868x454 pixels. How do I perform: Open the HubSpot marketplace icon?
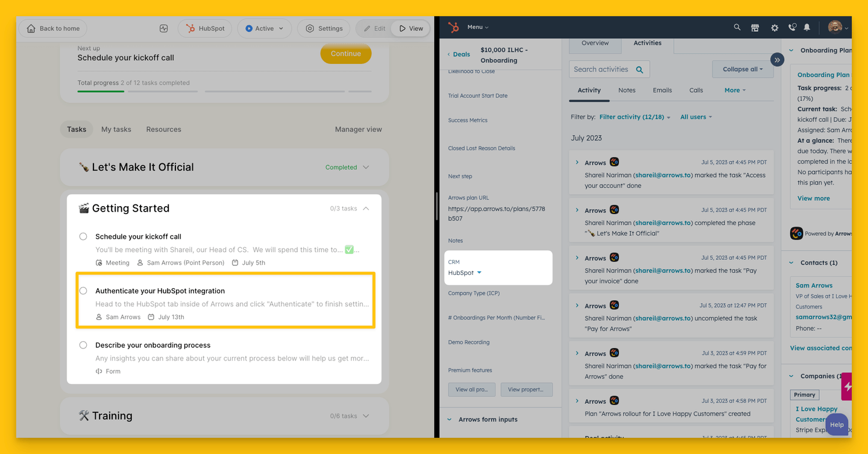(755, 28)
